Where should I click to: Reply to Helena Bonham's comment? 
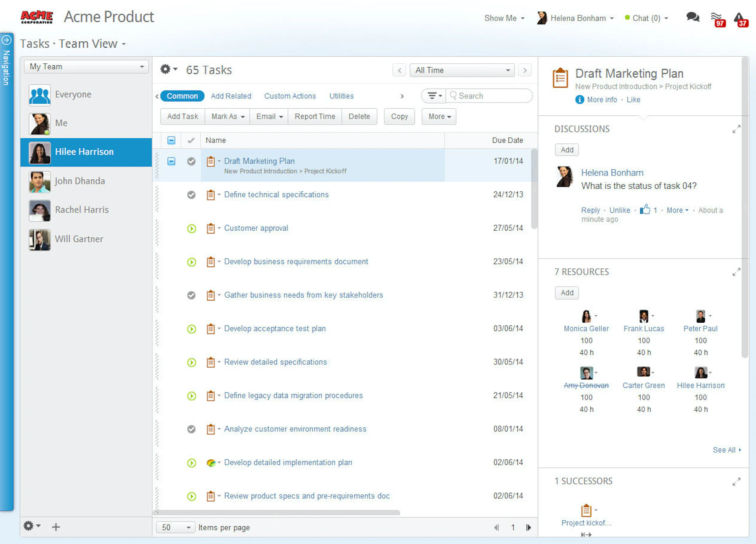click(591, 210)
